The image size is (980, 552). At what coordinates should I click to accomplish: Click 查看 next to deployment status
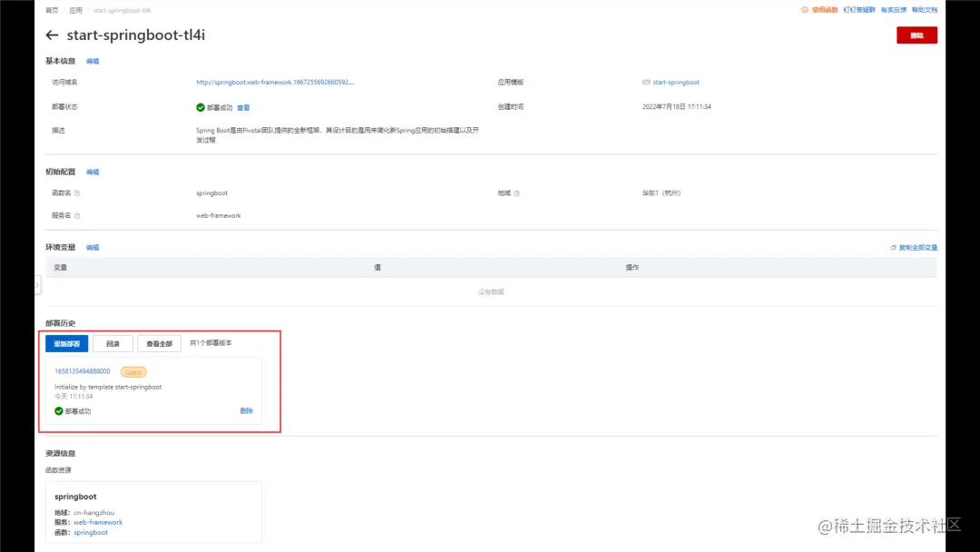point(243,107)
